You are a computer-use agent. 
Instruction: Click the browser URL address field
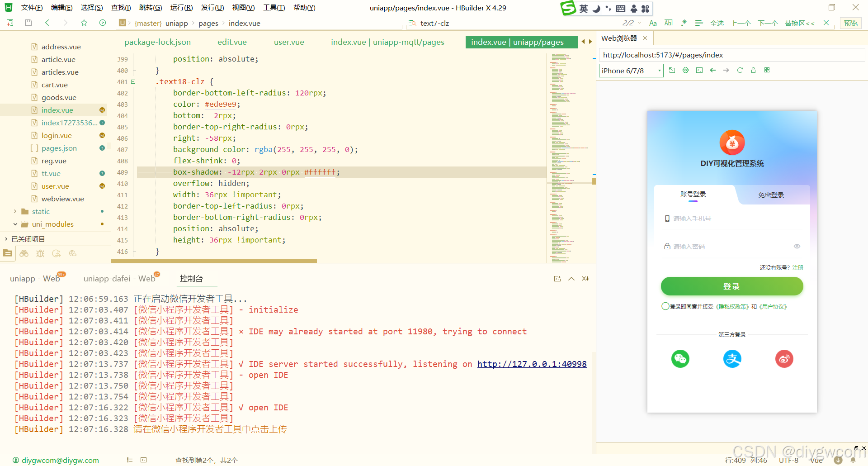click(732, 55)
